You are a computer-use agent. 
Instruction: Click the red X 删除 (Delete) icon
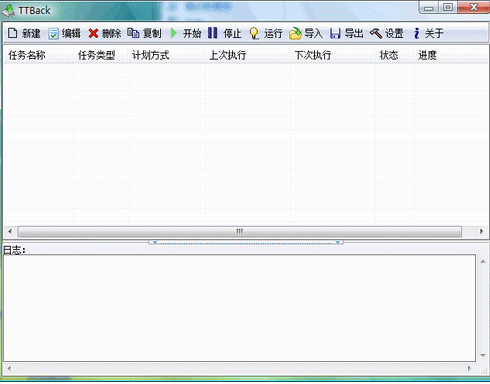pos(93,33)
